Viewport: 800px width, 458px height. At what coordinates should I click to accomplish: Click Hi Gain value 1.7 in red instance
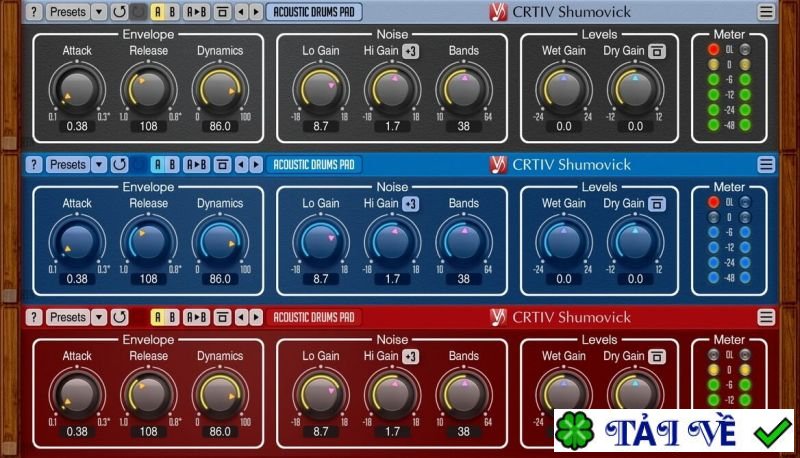[392, 431]
